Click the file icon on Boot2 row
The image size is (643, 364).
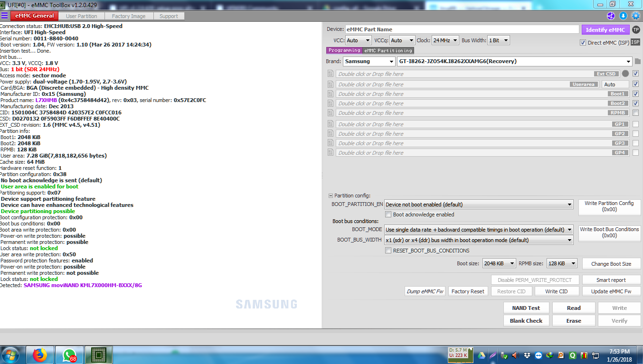pos(331,103)
